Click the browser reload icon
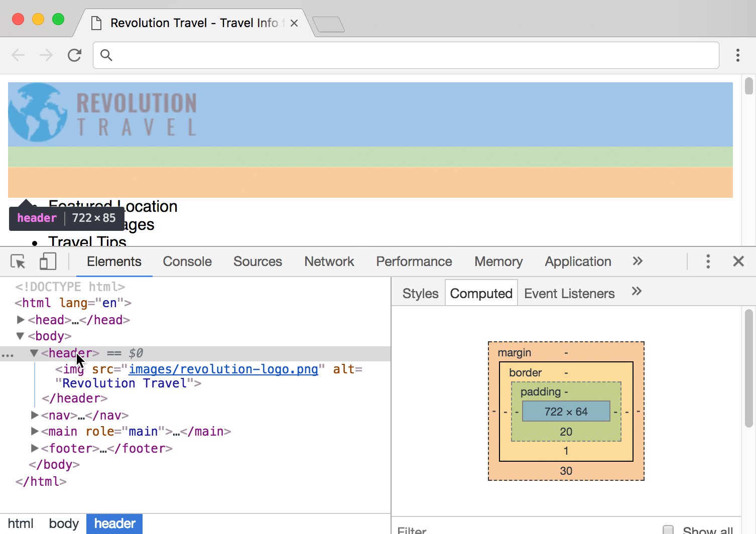Image resolution: width=756 pixels, height=534 pixels. click(74, 55)
